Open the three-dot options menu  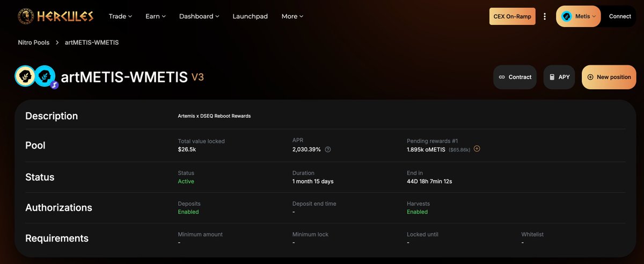545,17
